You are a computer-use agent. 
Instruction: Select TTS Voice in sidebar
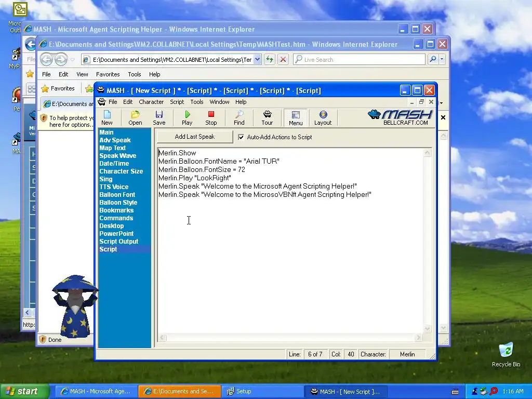[114, 187]
